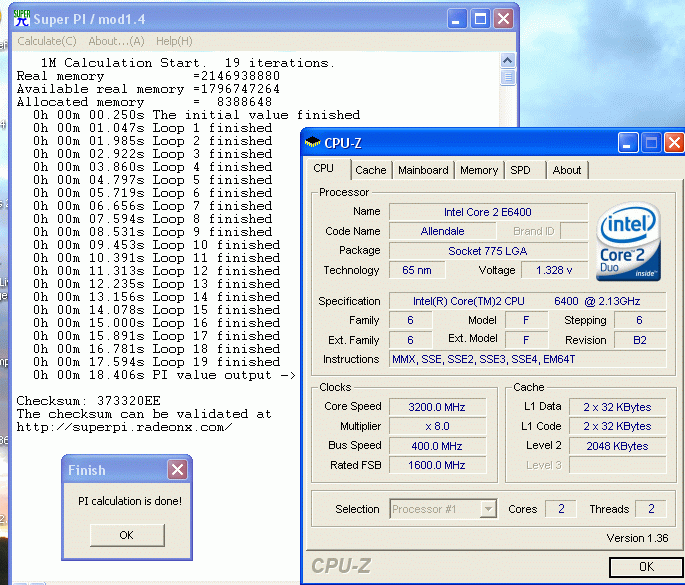Open the About...(A) menu in Super PI
Screen dimensions: 685x585
pos(116,41)
